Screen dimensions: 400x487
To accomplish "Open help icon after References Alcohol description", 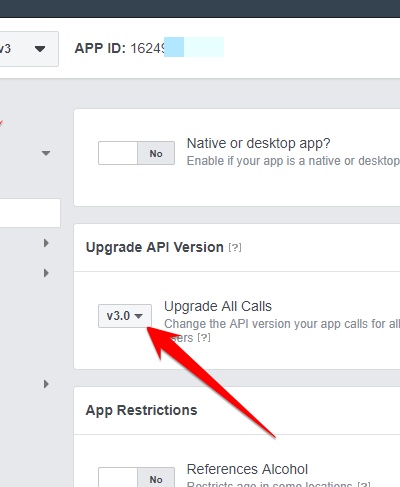I will (364, 484).
